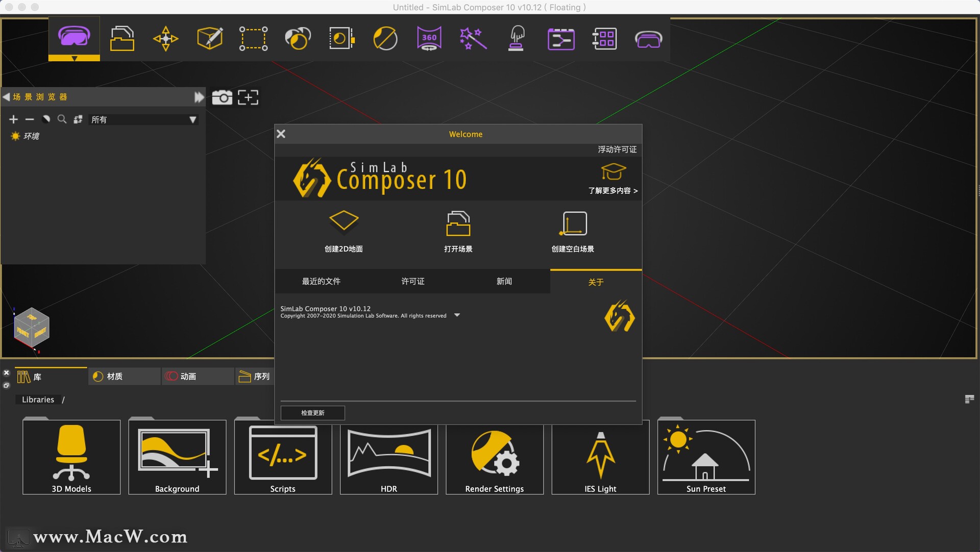The image size is (980, 552).
Task: Expand the copyright details arrow
Action: coord(457,315)
